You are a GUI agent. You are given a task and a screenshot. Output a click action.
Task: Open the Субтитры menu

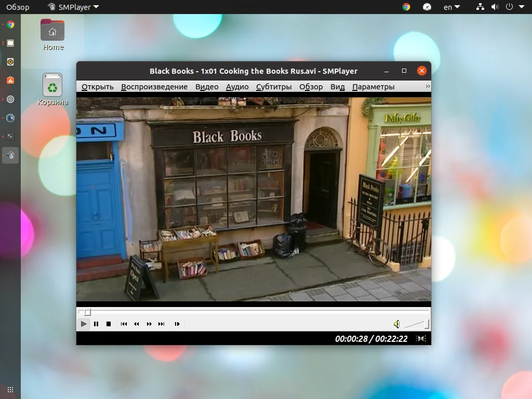(x=274, y=87)
